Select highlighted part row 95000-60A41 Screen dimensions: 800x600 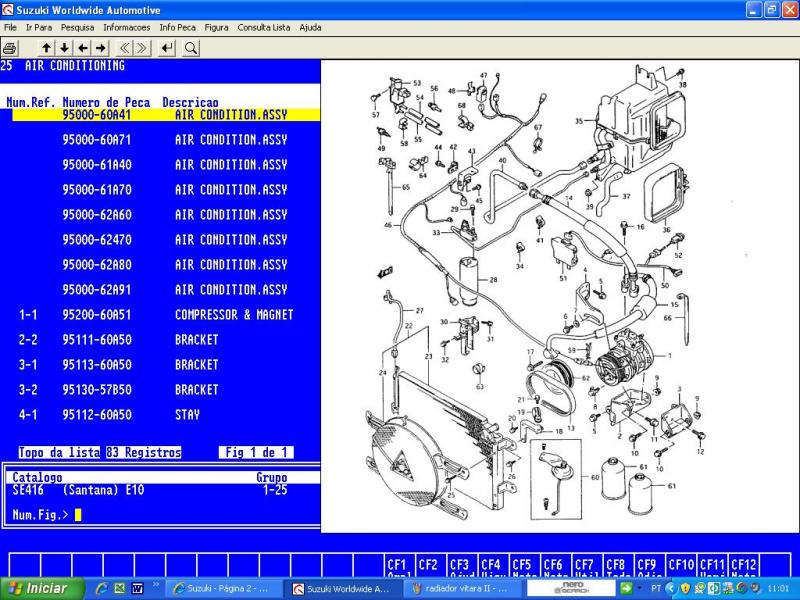pos(166,115)
